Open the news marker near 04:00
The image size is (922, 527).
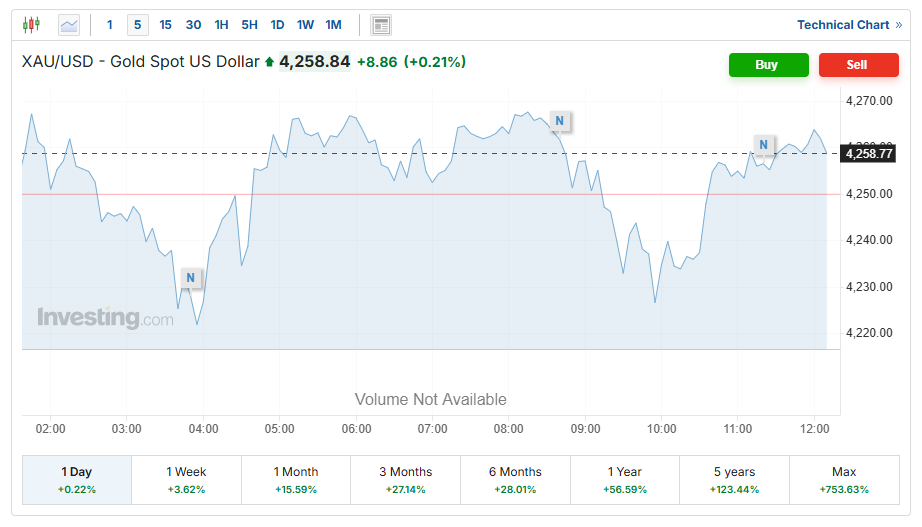[190, 278]
